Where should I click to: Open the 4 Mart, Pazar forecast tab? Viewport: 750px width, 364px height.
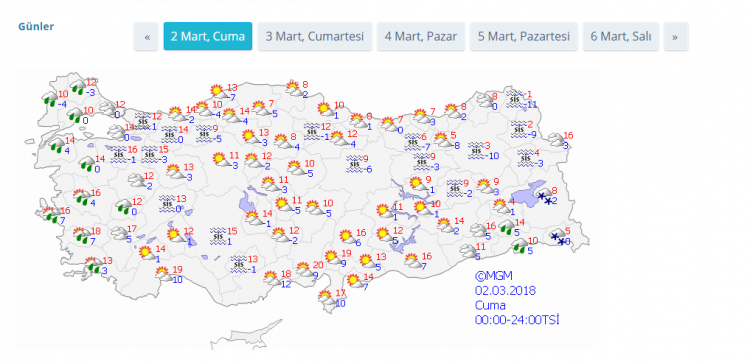(421, 36)
